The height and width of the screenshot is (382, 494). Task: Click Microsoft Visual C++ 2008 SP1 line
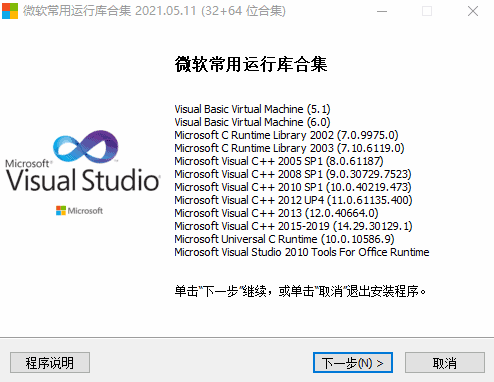[x=293, y=174]
